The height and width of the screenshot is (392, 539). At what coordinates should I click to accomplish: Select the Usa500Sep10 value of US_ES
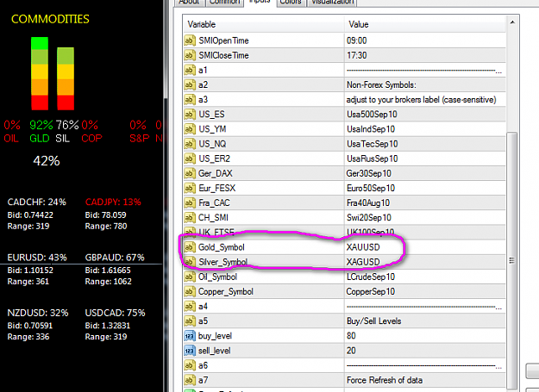coord(372,115)
